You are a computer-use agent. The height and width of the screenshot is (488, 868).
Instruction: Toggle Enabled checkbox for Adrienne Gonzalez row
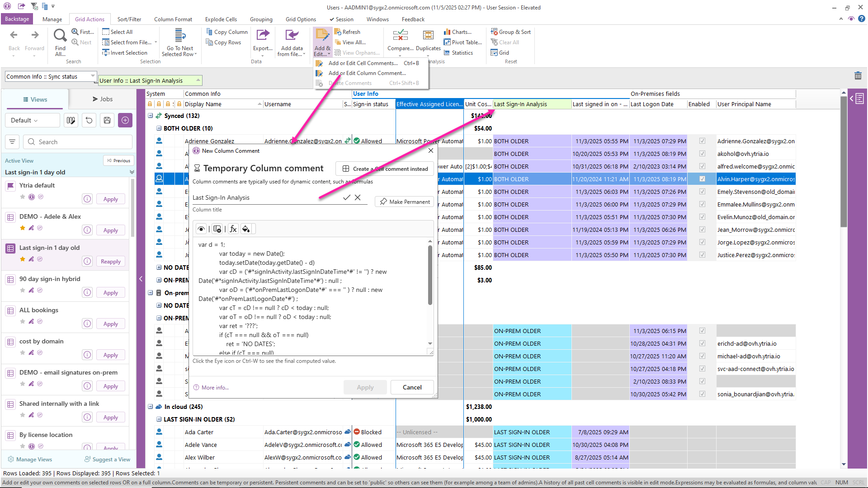point(702,141)
